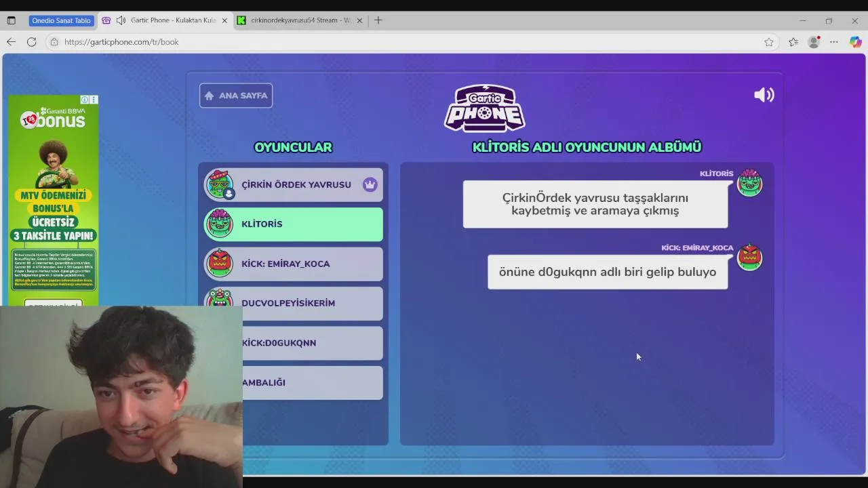
Task: Click the message 'önüne d0gukqnn adlı biri gelip buluyo'
Action: (x=608, y=272)
